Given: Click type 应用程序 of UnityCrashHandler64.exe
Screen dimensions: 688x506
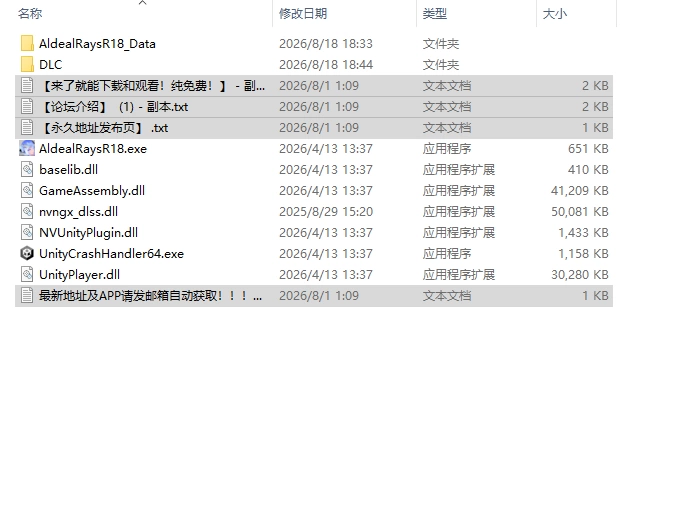Looking at the screenshot, I should point(447,254).
